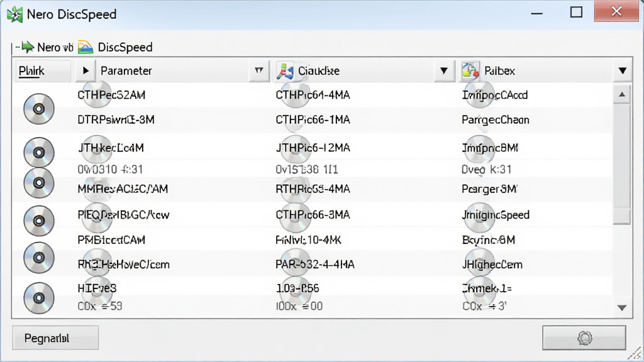Click the PAR-632-4-4MA cell
Viewport: 644px width, 362px height.
click(x=314, y=265)
